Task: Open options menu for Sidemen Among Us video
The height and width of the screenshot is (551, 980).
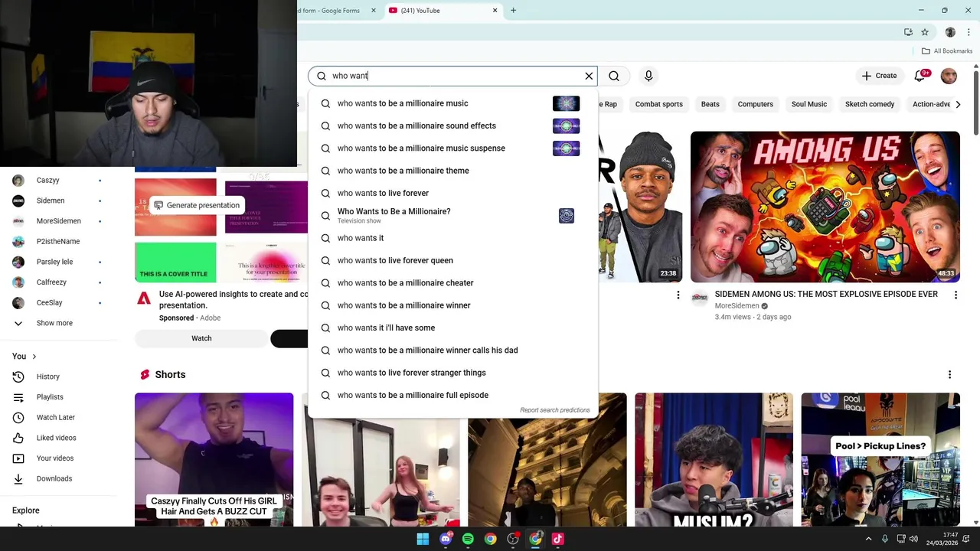Action: [x=955, y=295]
